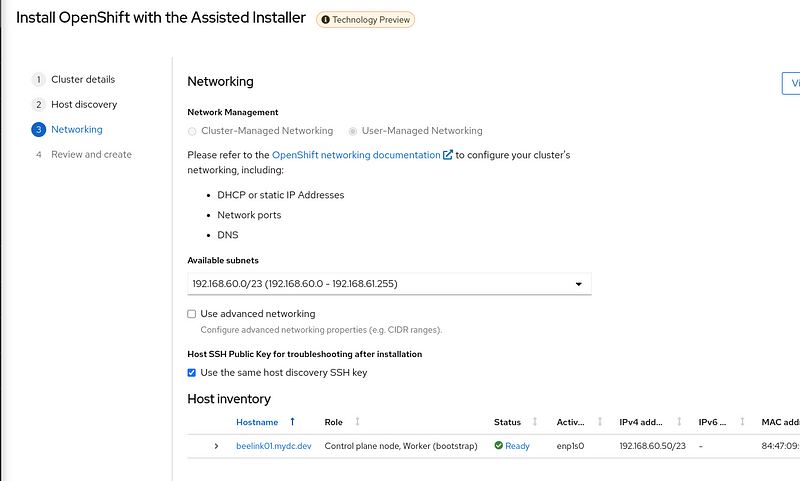The image size is (800, 481).
Task: Click the Ready status link
Action: (x=517, y=446)
